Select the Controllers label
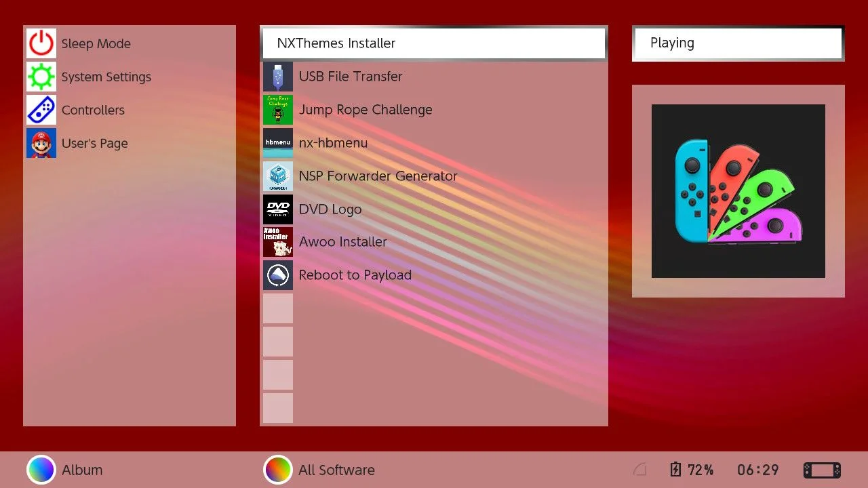This screenshot has width=868, height=488. click(x=94, y=110)
